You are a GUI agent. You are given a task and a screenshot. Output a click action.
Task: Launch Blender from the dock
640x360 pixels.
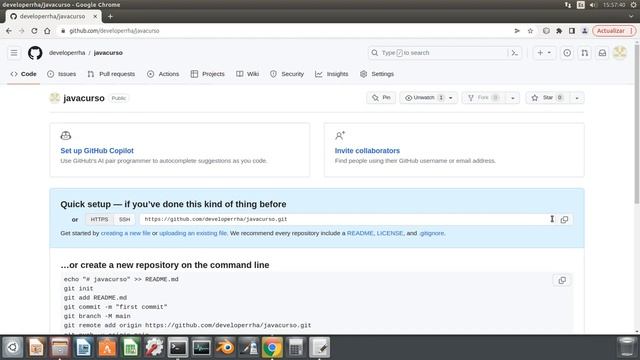pos(225,348)
